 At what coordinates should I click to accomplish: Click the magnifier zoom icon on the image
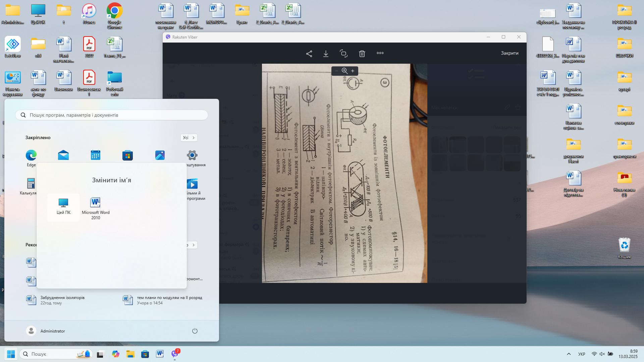pos(344,71)
